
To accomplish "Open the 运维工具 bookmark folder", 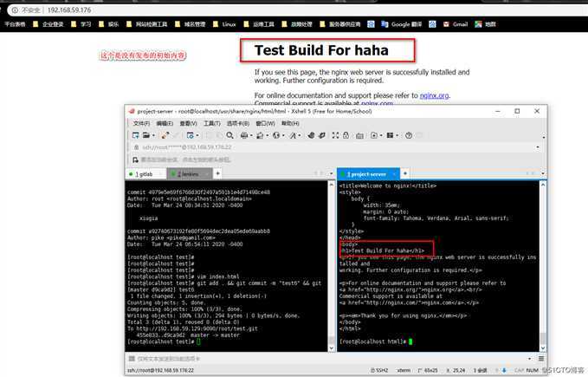I will click(259, 24).
